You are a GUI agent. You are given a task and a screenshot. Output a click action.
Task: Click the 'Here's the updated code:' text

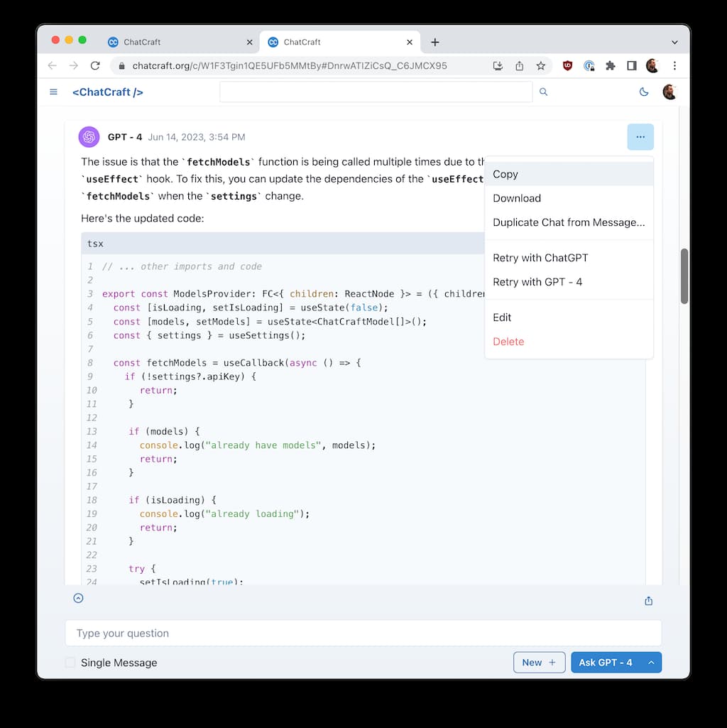point(143,218)
